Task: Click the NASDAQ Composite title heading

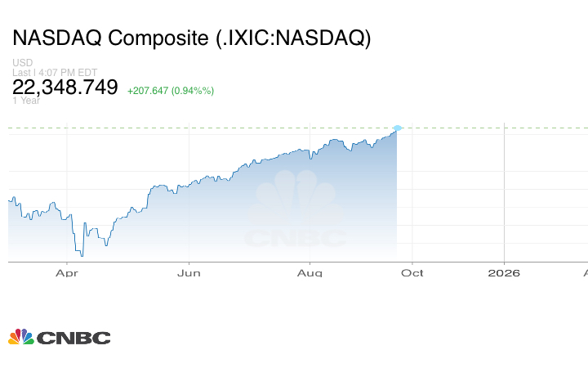Action: 191,38
